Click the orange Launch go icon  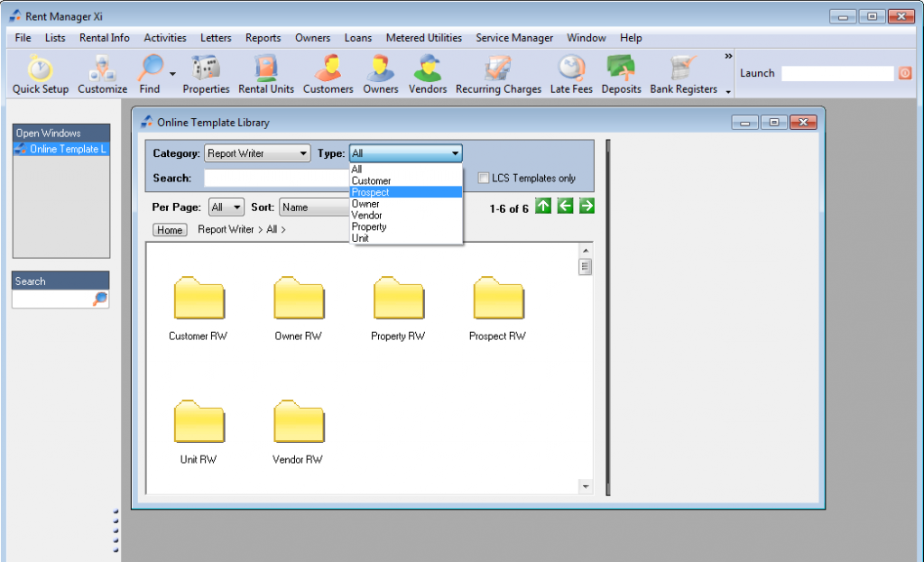pos(905,73)
